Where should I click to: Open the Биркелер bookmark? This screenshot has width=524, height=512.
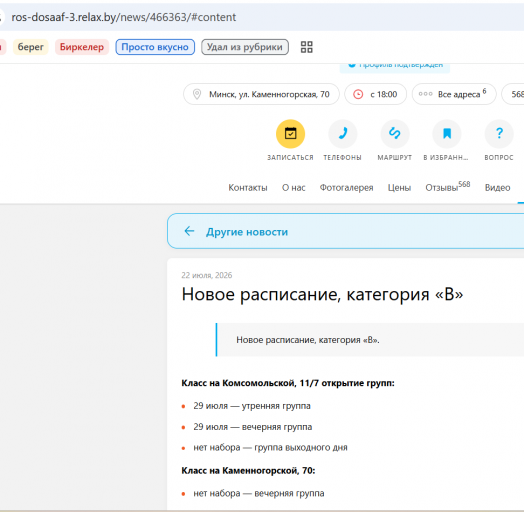pos(82,47)
